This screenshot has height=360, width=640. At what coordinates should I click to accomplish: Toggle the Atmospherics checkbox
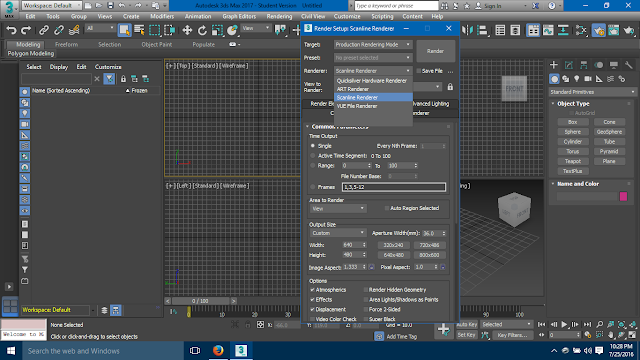pos(313,290)
